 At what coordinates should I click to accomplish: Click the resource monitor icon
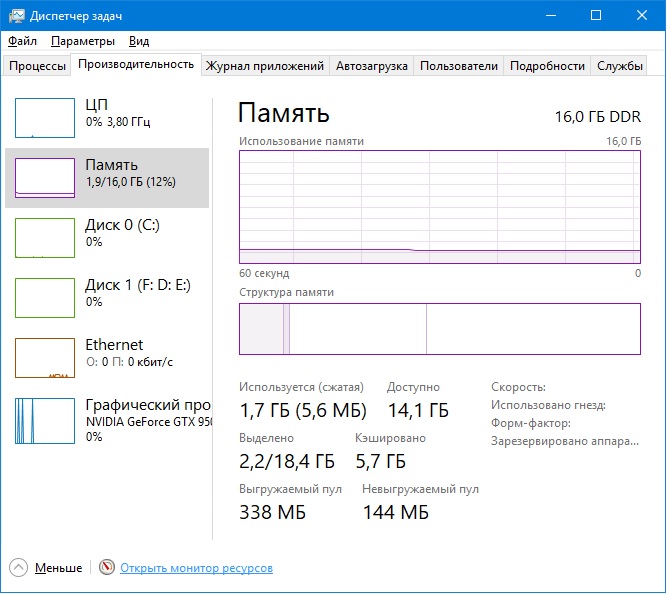pyautogui.click(x=107, y=568)
